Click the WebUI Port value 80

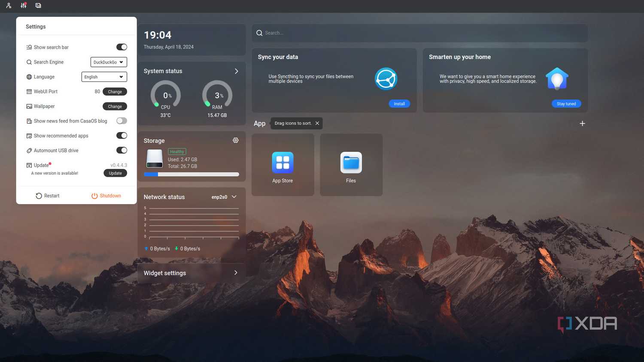coord(97,92)
